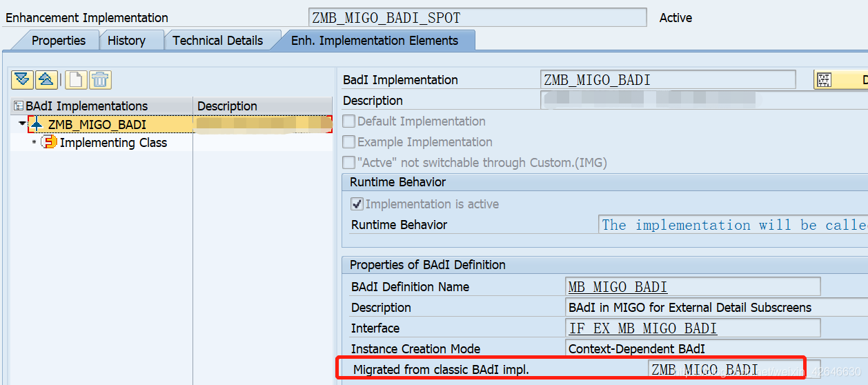This screenshot has width=868, height=385.
Task: Toggle Implementation is active checkbox
Action: pyautogui.click(x=357, y=204)
